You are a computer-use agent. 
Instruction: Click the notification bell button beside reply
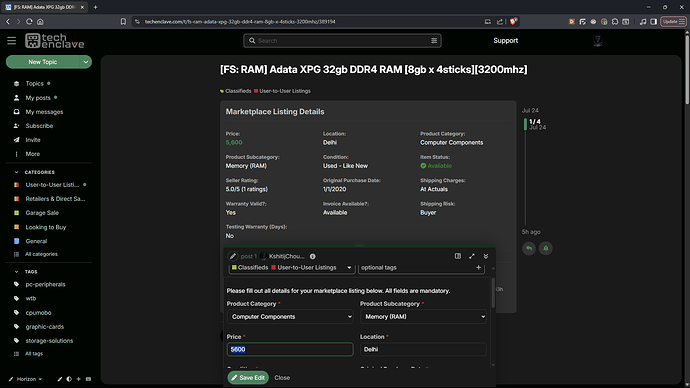coord(546,249)
